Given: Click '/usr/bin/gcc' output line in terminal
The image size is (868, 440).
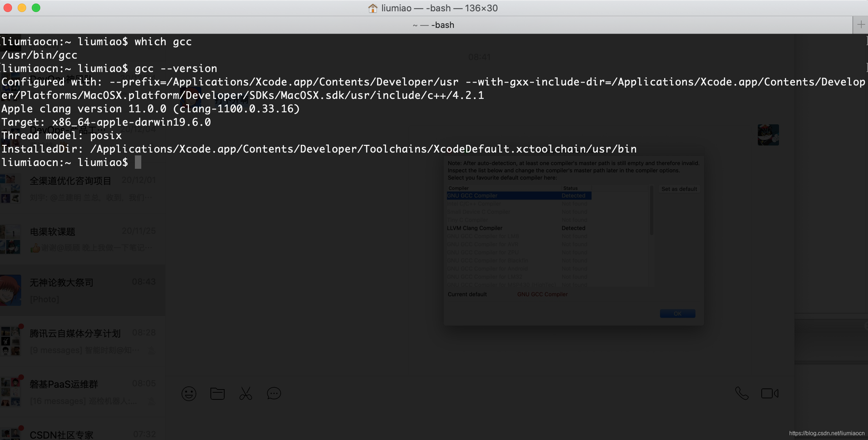Looking at the screenshot, I should [39, 55].
